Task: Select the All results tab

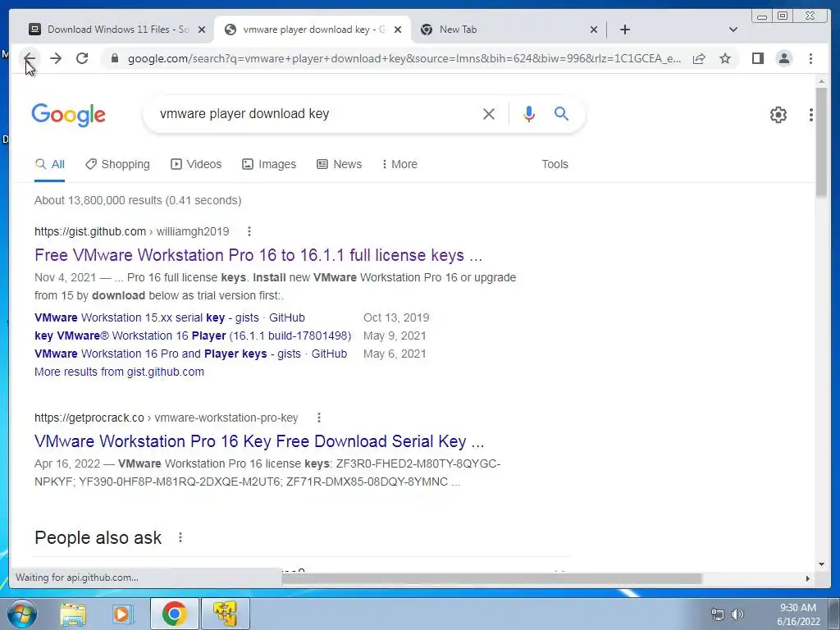Action: click(49, 164)
